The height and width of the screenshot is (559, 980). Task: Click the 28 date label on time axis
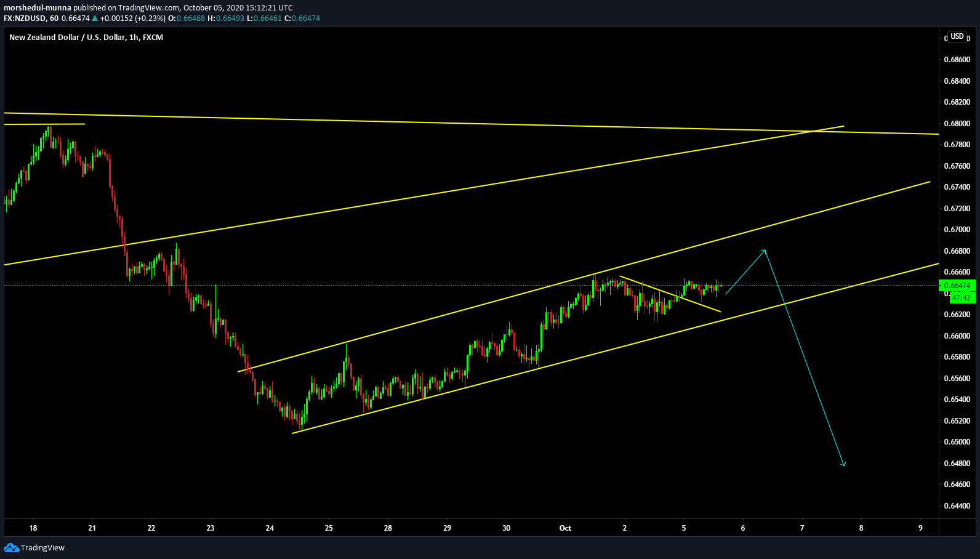[x=388, y=528]
